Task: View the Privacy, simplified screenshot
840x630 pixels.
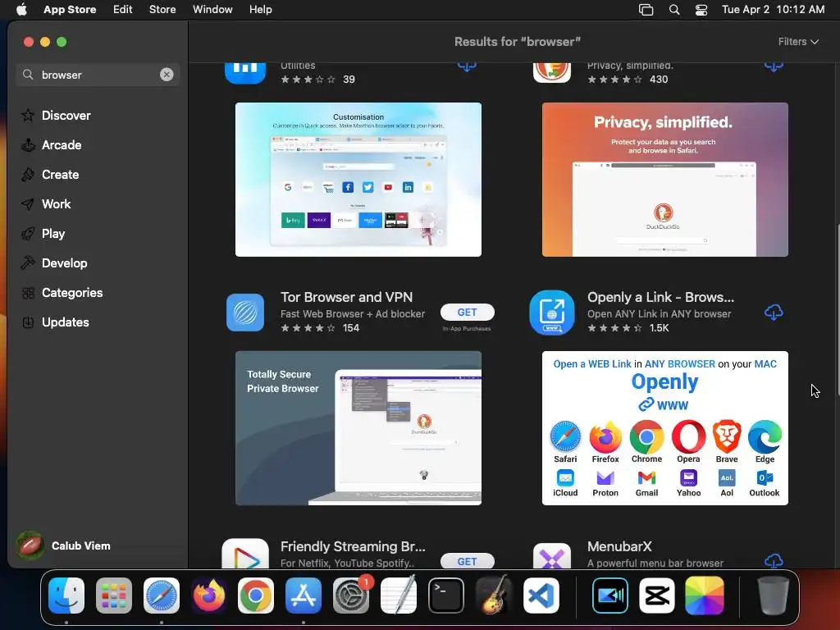Action: coord(664,180)
